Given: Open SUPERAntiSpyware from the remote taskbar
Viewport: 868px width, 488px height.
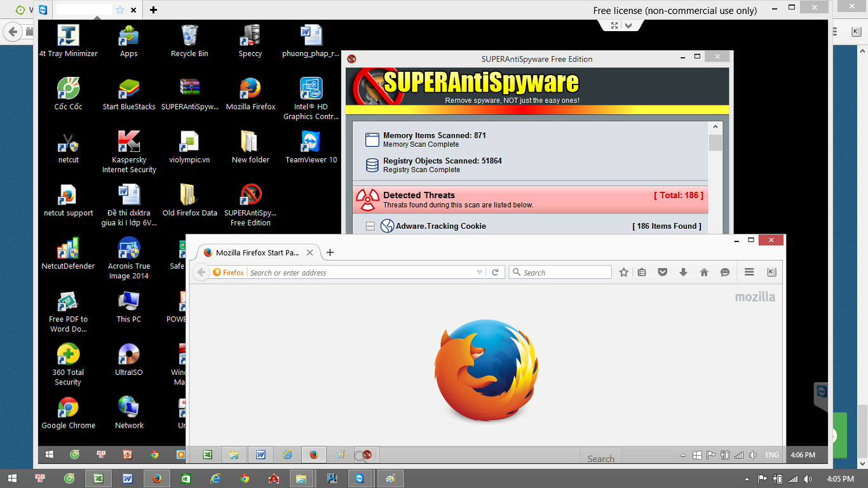Looking at the screenshot, I should [367, 455].
